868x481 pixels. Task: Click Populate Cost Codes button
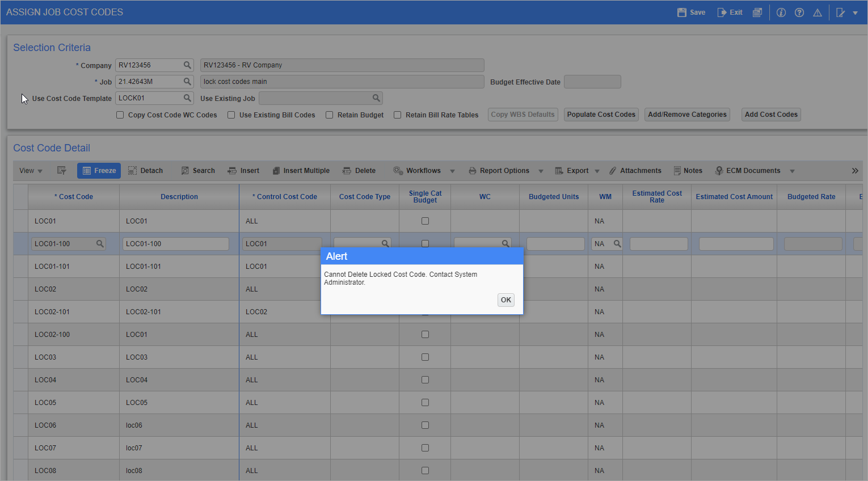click(601, 115)
